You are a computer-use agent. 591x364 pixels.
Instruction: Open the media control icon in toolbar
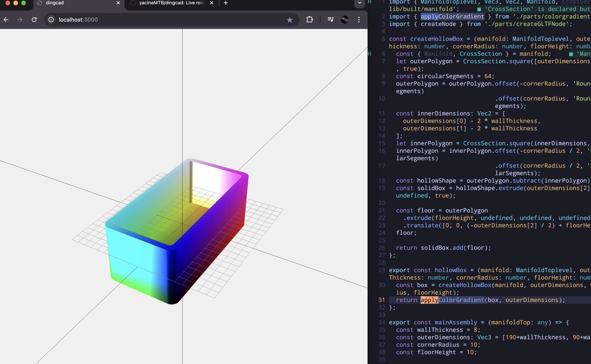[x=330, y=20]
